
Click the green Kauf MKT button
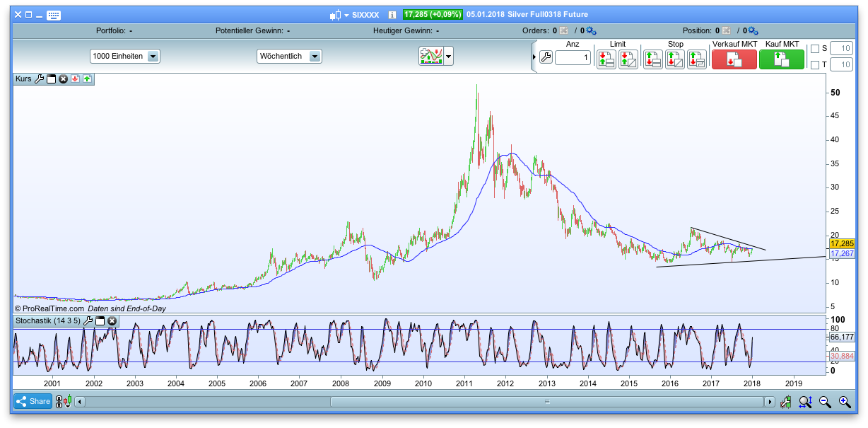[781, 59]
